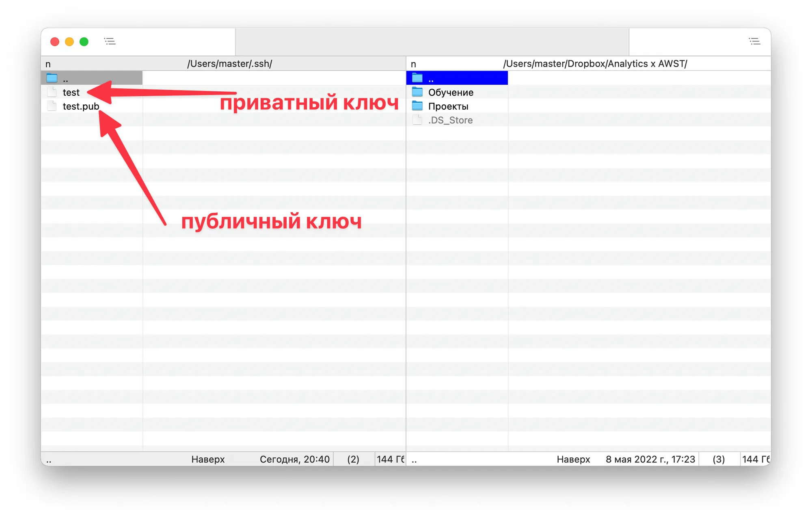Click the /Users/master/.ssh/ path header
Image resolution: width=812 pixels, height=520 pixels.
point(229,64)
